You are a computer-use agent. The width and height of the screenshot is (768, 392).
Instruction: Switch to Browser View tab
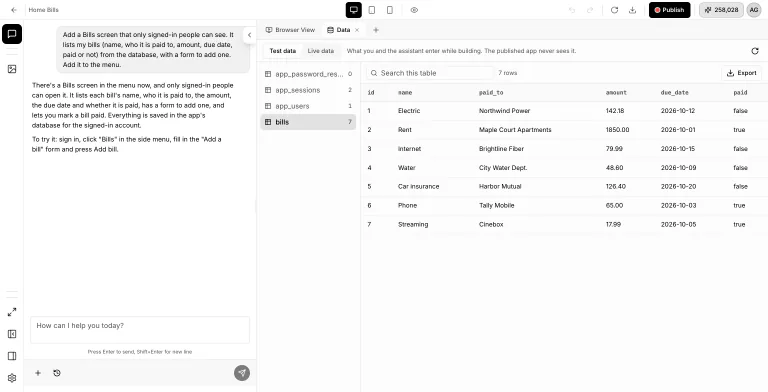pyautogui.click(x=290, y=30)
